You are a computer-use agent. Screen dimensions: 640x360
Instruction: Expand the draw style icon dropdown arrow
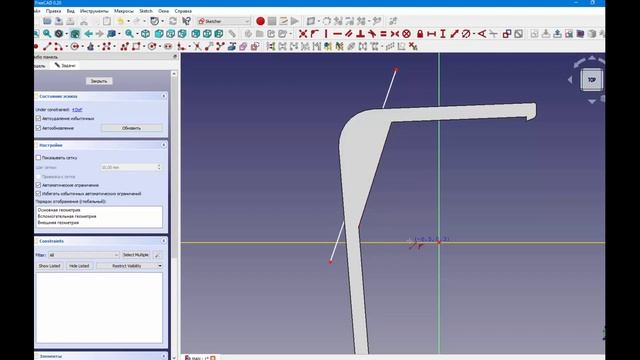(x=67, y=34)
